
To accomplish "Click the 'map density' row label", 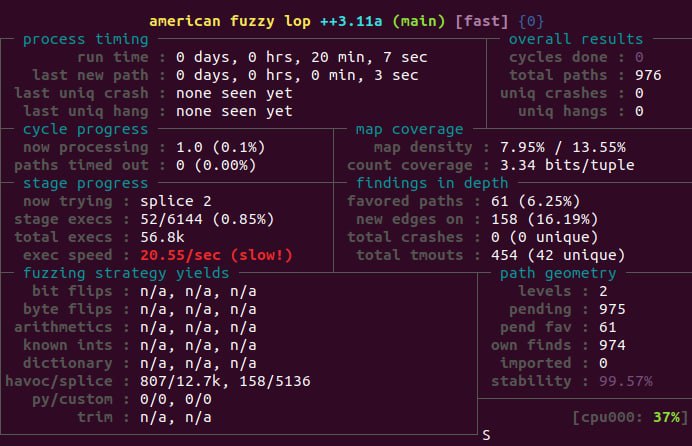I will [x=423, y=147].
